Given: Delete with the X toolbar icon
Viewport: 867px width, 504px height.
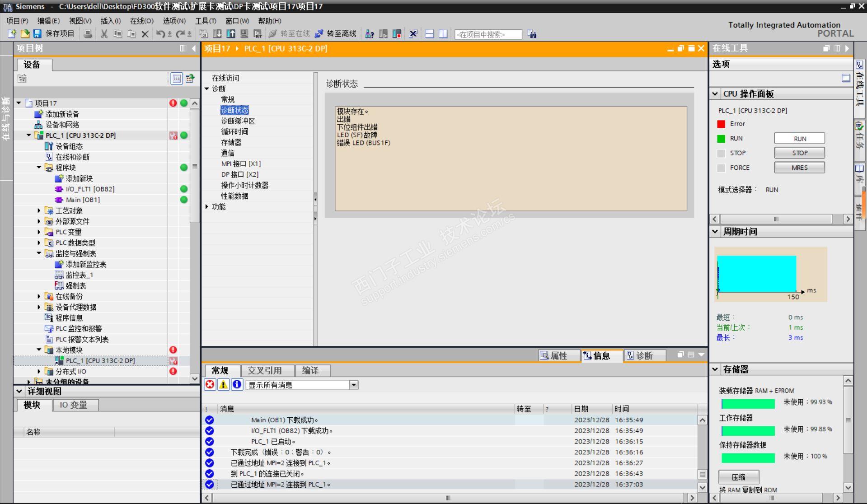Looking at the screenshot, I should (x=145, y=34).
